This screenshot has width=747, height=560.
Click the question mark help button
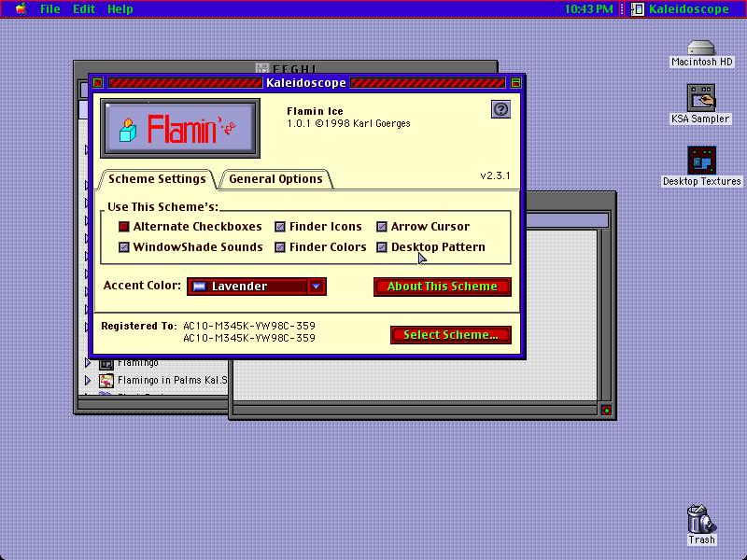click(x=500, y=109)
